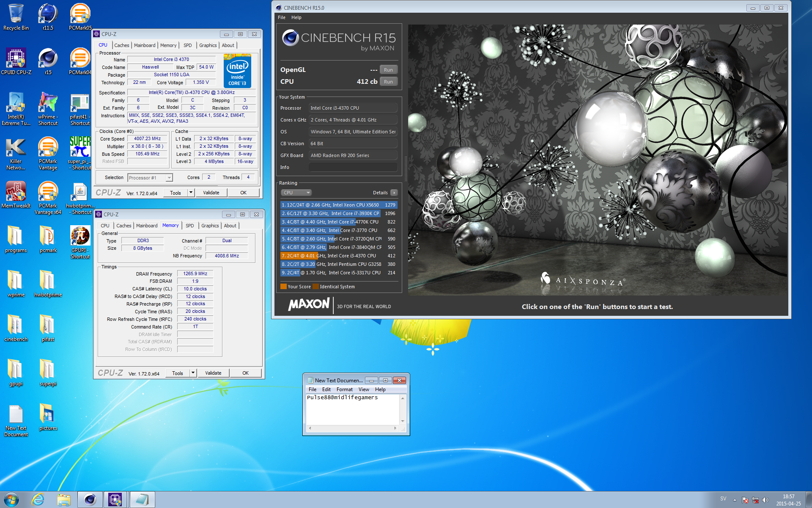Open the Notepad View menu
812x508 pixels.
364,389
